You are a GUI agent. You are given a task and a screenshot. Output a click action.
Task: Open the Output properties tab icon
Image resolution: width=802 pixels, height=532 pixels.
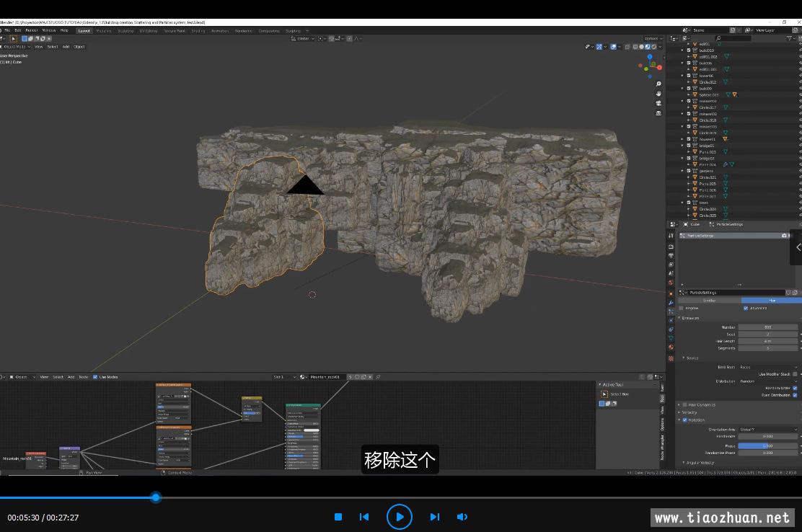(x=671, y=256)
